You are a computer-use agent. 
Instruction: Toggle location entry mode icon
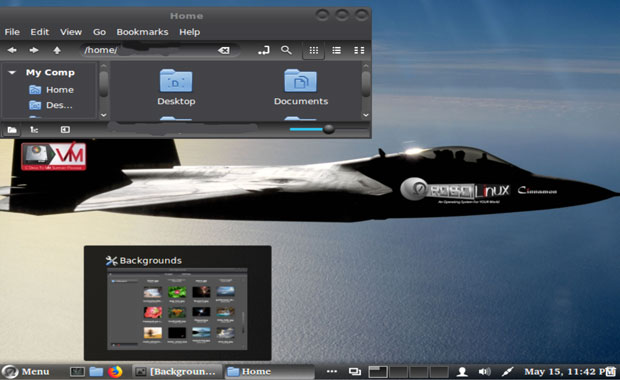click(264, 50)
